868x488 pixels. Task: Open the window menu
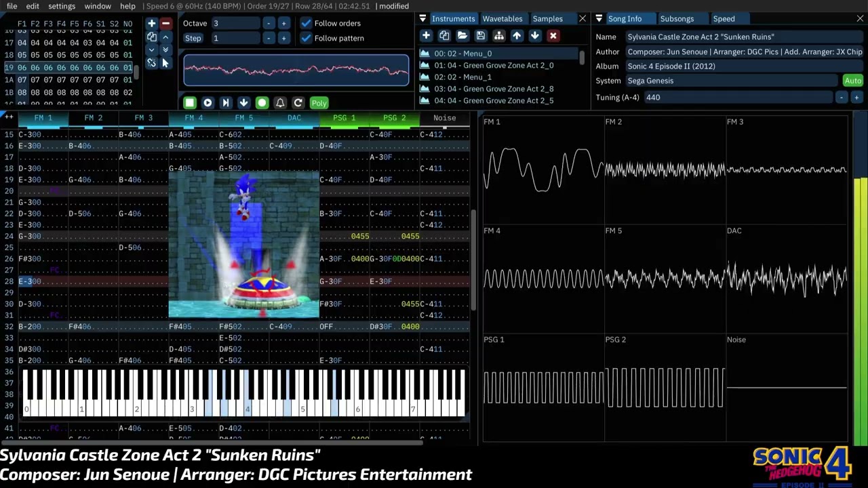98,6
